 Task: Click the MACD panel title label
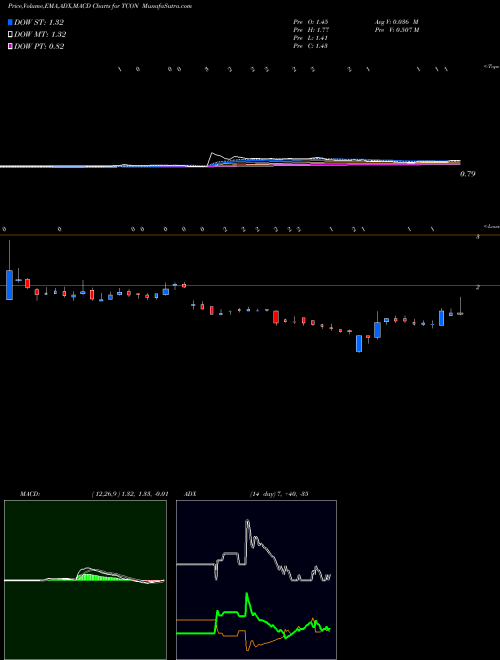click(30, 494)
